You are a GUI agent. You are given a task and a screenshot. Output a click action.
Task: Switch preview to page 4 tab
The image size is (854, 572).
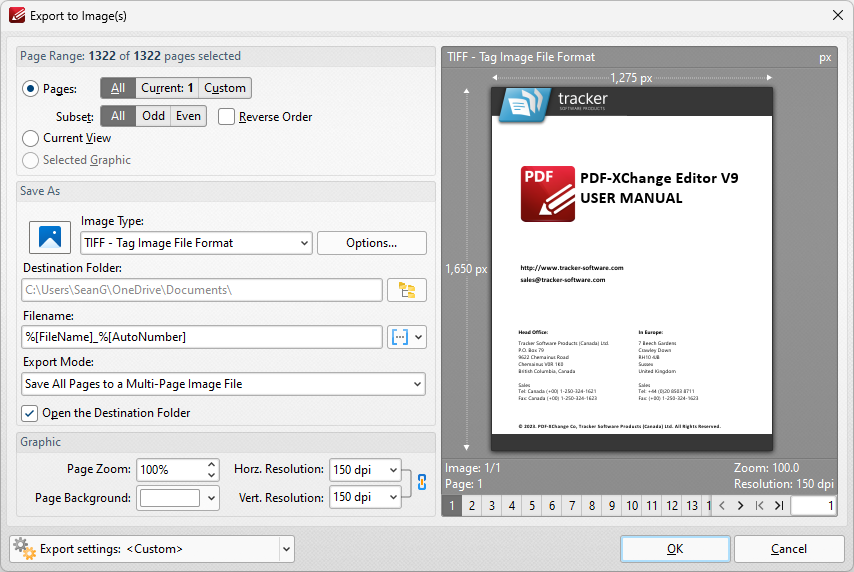pos(511,506)
